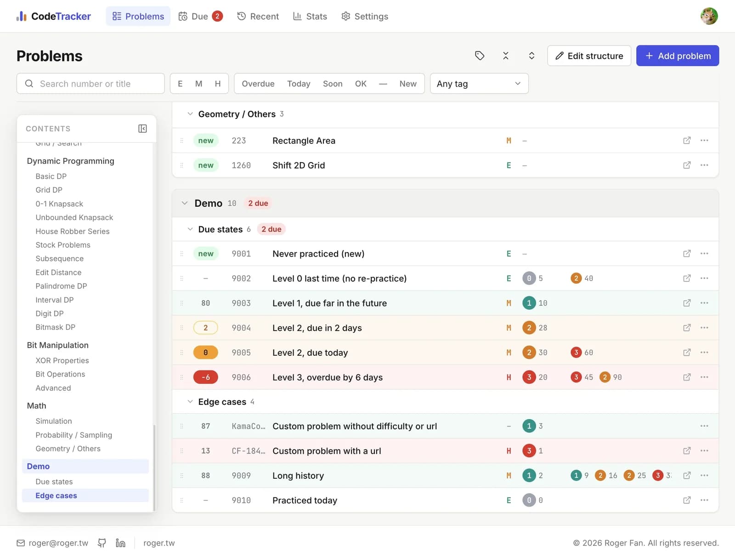The image size is (735, 560).
Task: Open external link for Rectangle Area
Action: [687, 140]
